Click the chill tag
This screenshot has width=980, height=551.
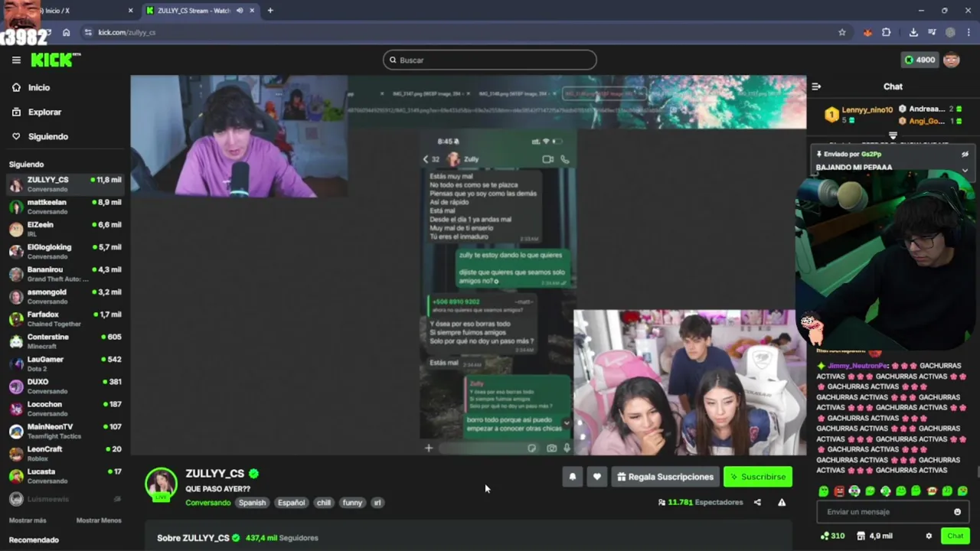[x=324, y=503]
